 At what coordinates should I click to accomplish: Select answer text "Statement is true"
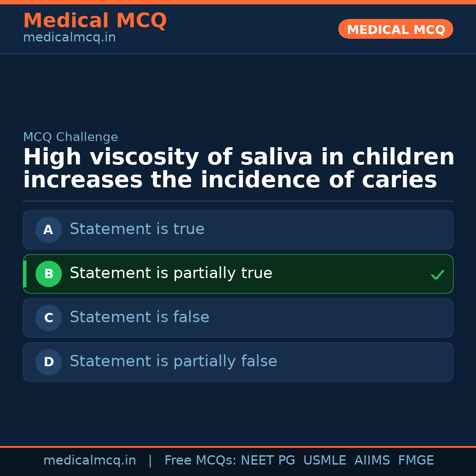coord(137,229)
